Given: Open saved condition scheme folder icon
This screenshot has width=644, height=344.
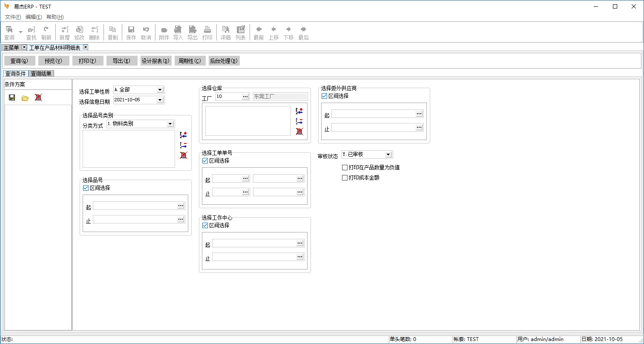Looking at the screenshot, I should tap(25, 98).
